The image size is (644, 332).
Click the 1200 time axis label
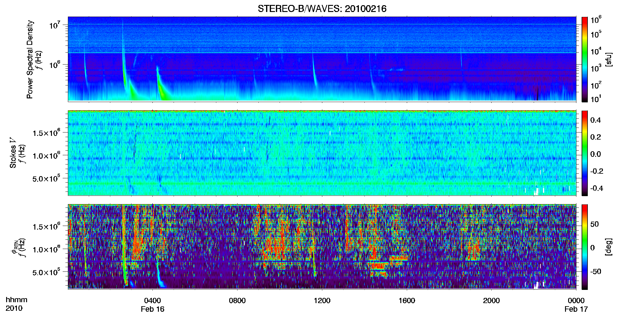(322, 301)
